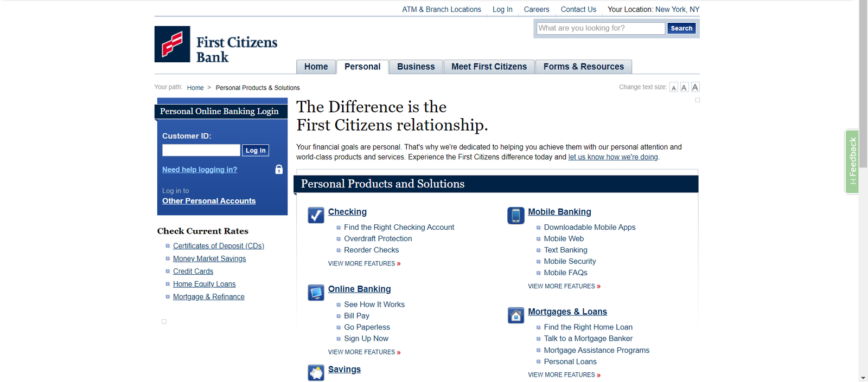Click the Mobile Banking phone icon
Image resolution: width=868 pixels, height=382 pixels.
[515, 215]
